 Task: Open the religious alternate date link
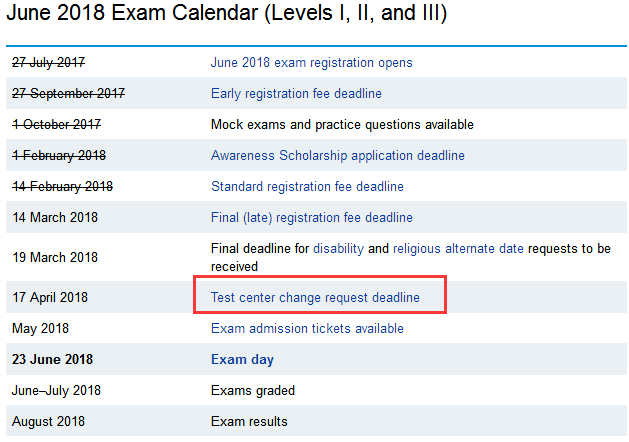tap(458, 248)
